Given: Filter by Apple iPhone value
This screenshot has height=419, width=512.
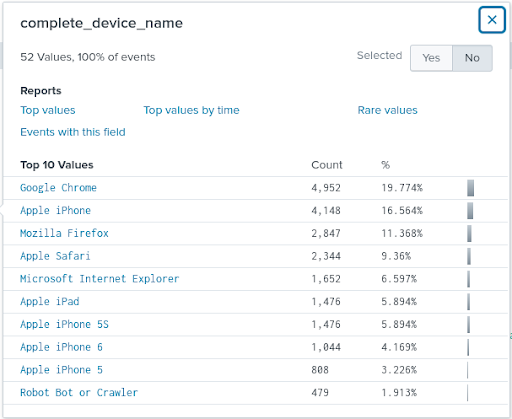Looking at the screenshot, I should point(55,211).
